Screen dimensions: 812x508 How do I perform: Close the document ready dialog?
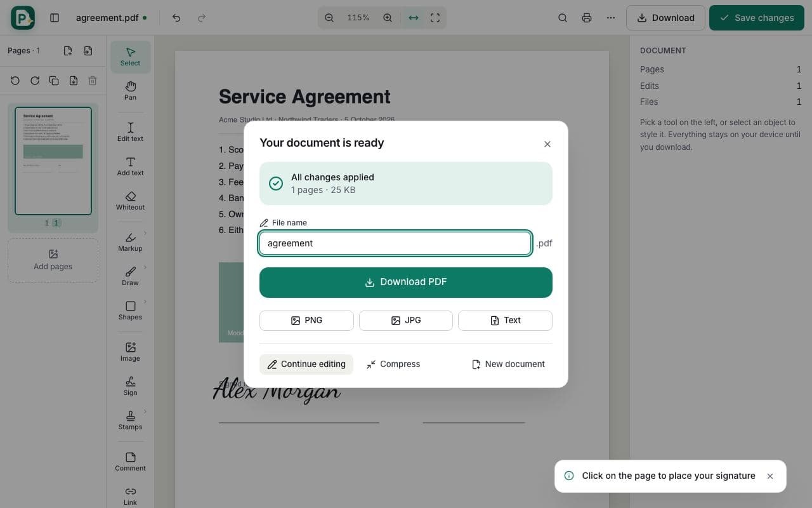(547, 144)
